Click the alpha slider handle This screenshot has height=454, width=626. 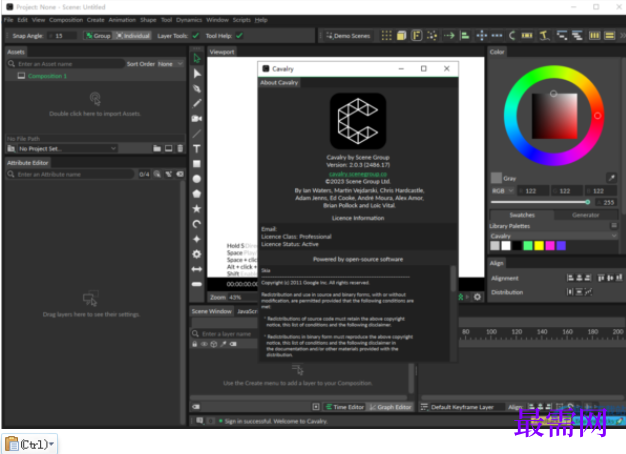(x=588, y=202)
